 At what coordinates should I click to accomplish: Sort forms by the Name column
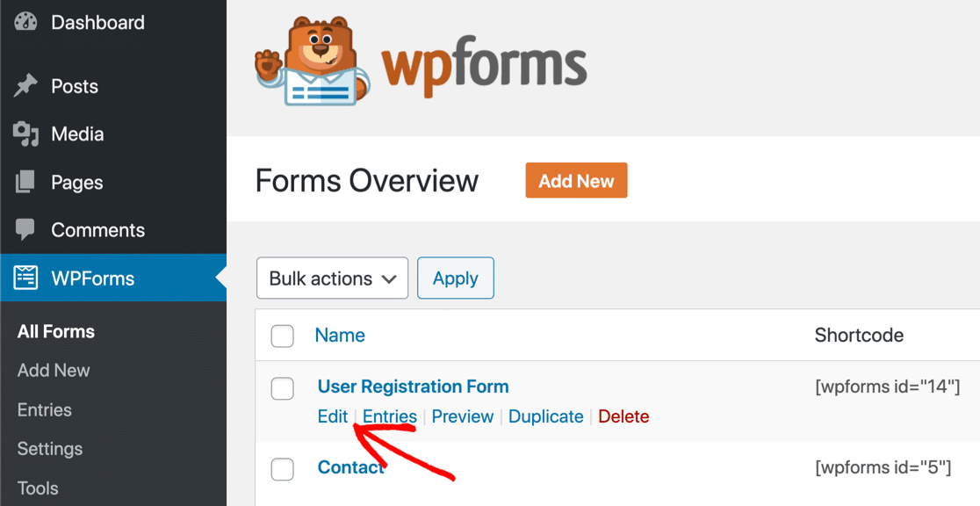pyautogui.click(x=340, y=335)
